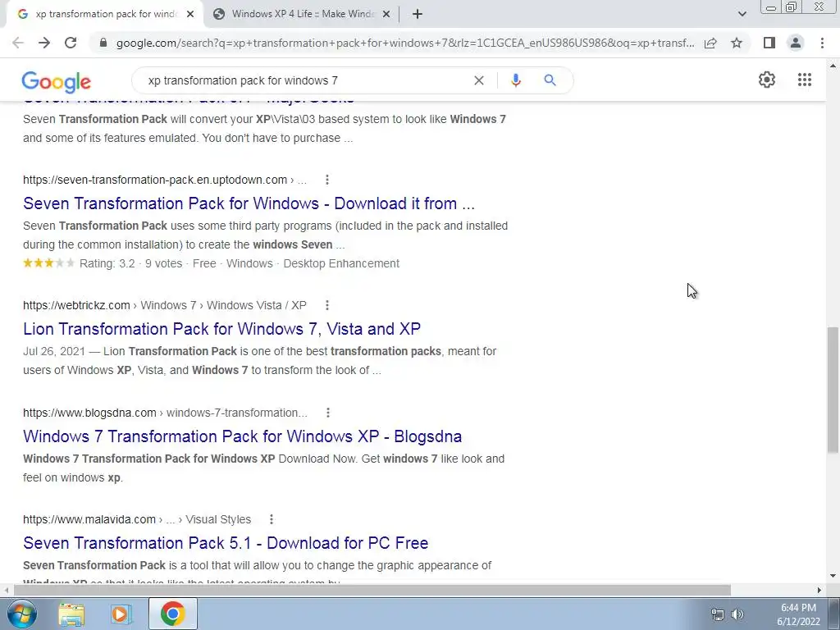Switch to xp transformation pack tab

point(104,15)
